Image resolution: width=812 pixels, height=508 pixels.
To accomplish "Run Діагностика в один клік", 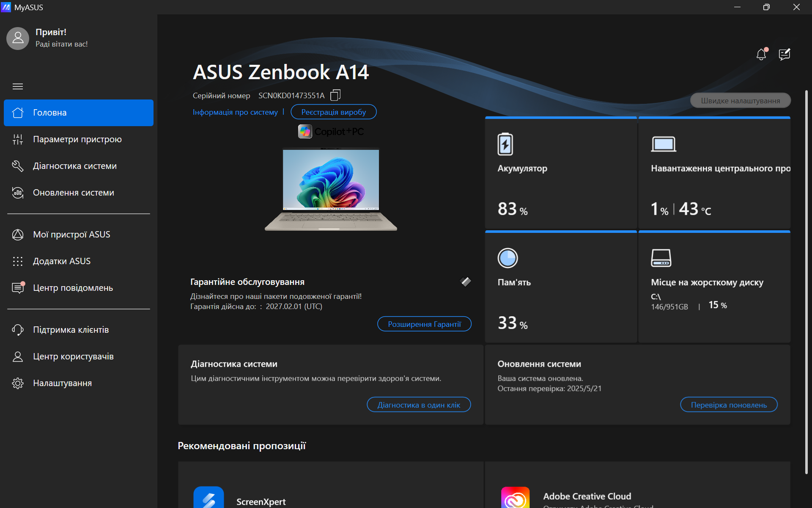I will pyautogui.click(x=419, y=405).
